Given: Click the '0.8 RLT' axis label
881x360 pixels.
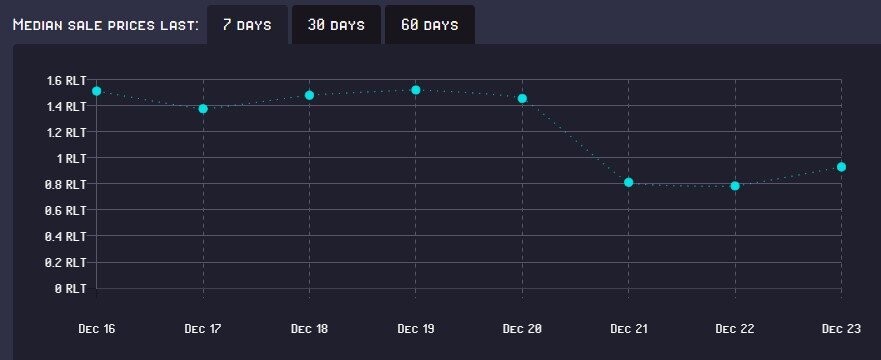Looking at the screenshot, I should (66, 184).
